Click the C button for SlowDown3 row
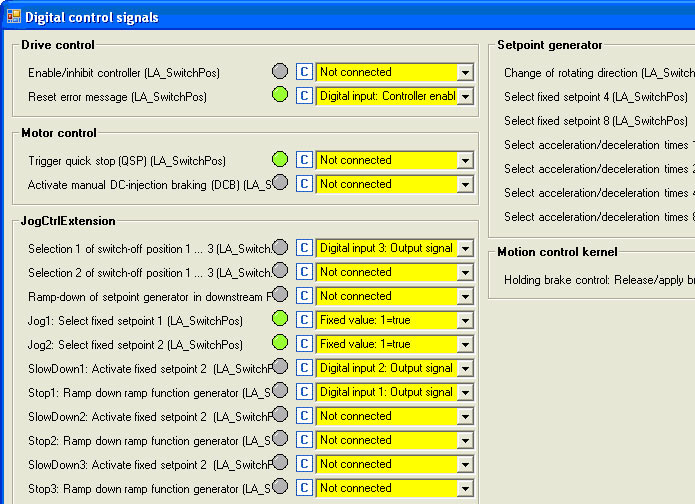 (304, 464)
